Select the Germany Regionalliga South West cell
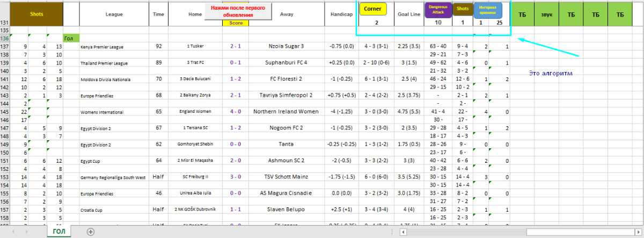This screenshot has width=644, height=238. coord(114,177)
